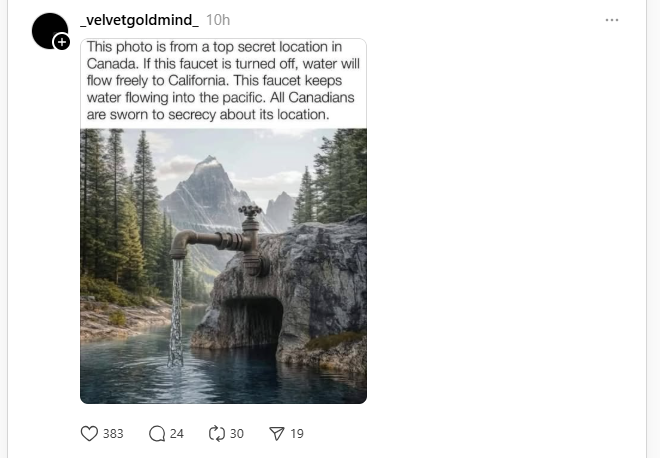Open the _velvetgoldmind_ profile link
Viewport: 660px width, 458px height.
(139, 20)
